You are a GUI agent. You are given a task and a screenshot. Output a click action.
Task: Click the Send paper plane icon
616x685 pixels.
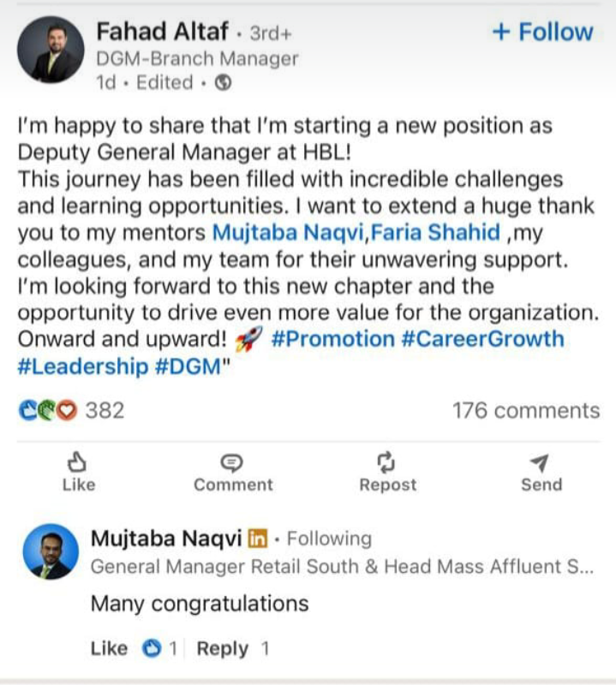coord(540,463)
